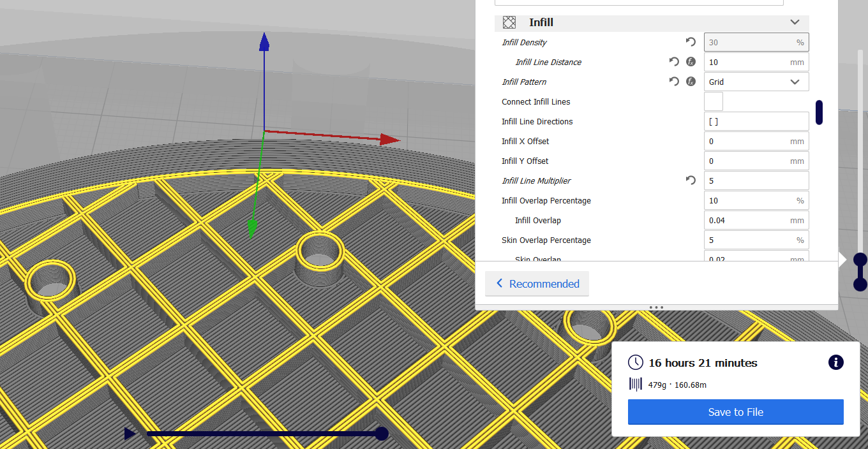Edit the Infill Density field
This screenshot has width=868, height=449.
point(756,42)
